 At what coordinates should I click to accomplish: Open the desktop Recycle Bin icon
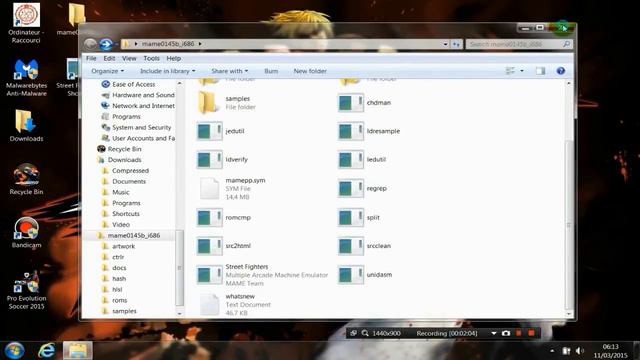coord(27,180)
